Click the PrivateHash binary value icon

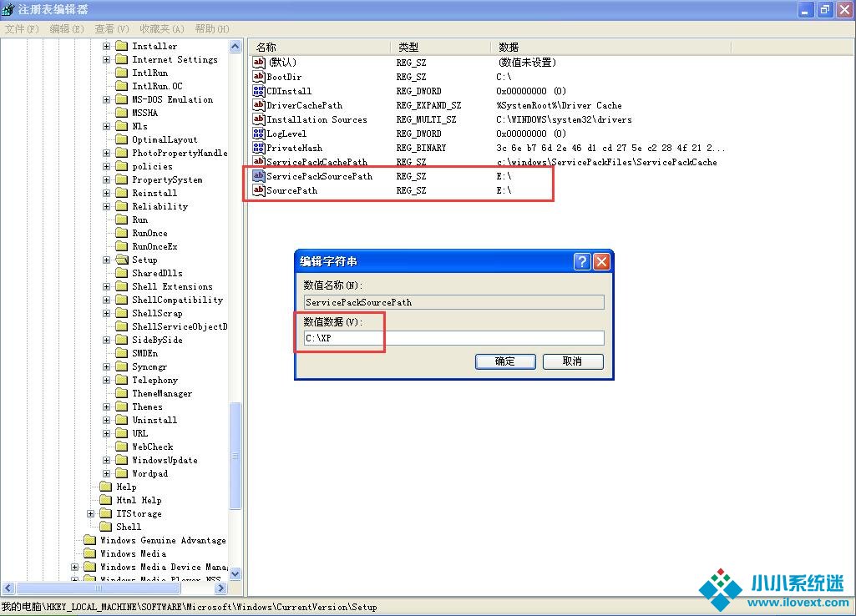[259, 148]
